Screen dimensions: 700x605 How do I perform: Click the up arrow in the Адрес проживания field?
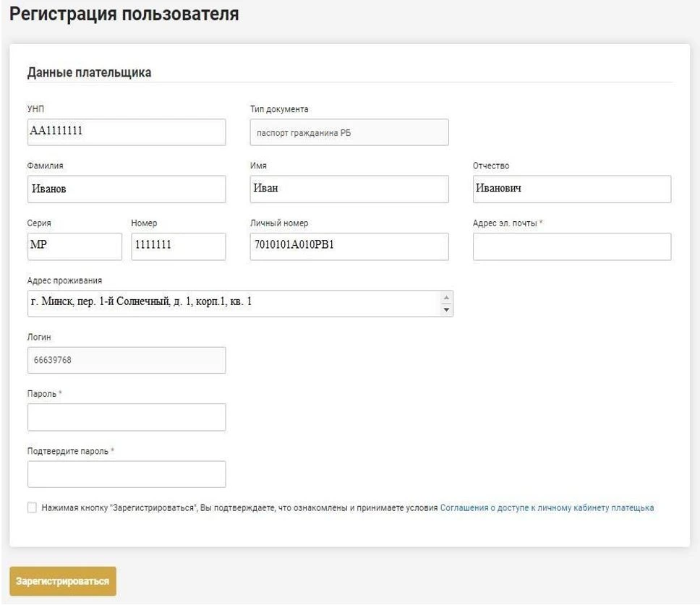tap(446, 298)
